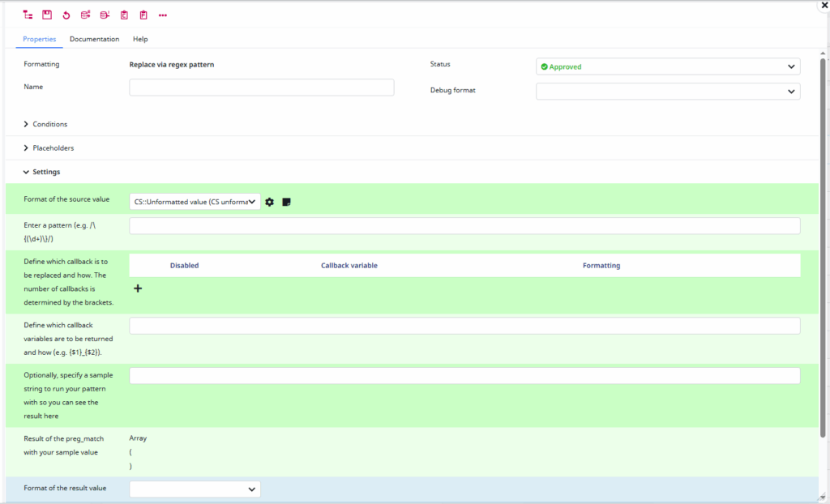Click the gear icon next to source value format
The width and height of the screenshot is (830, 504).
[x=269, y=201]
